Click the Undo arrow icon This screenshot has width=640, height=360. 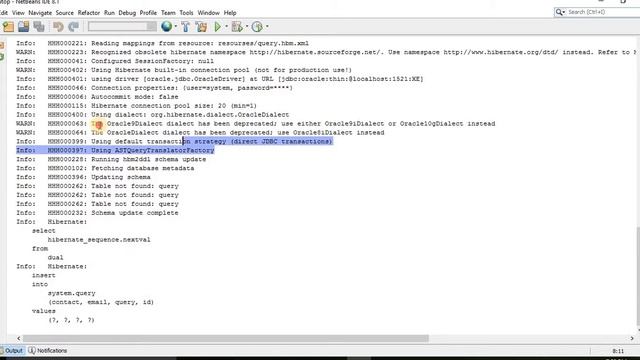pos(58,27)
